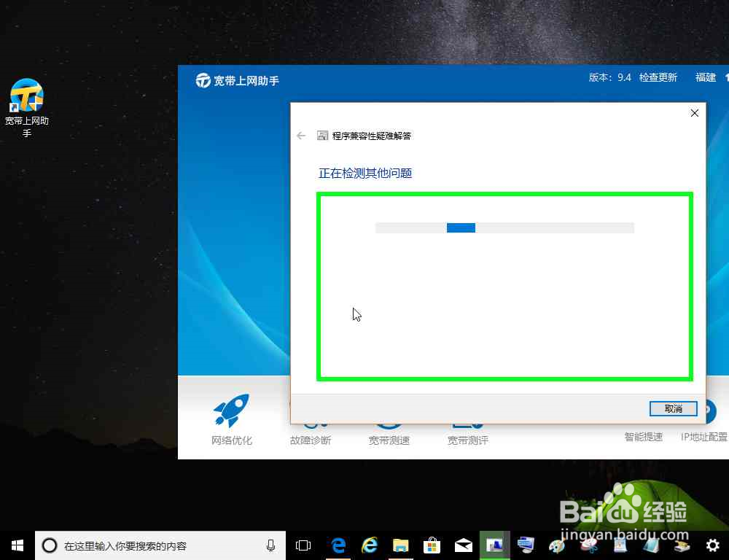This screenshot has width=729, height=560.
Task: Click the detection progress bar
Action: pyautogui.click(x=504, y=227)
